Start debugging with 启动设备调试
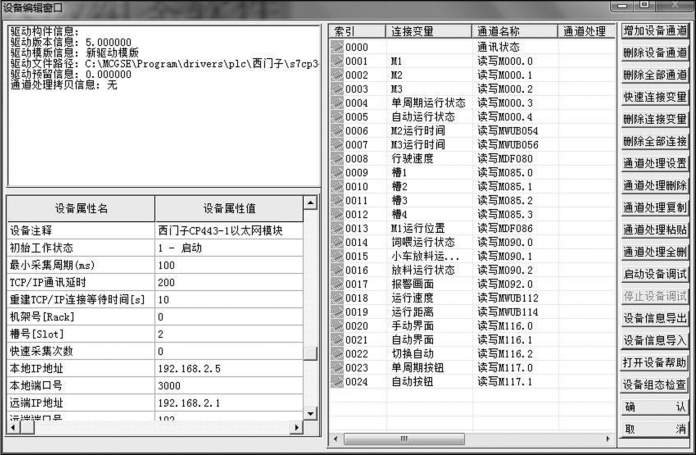 pos(655,274)
